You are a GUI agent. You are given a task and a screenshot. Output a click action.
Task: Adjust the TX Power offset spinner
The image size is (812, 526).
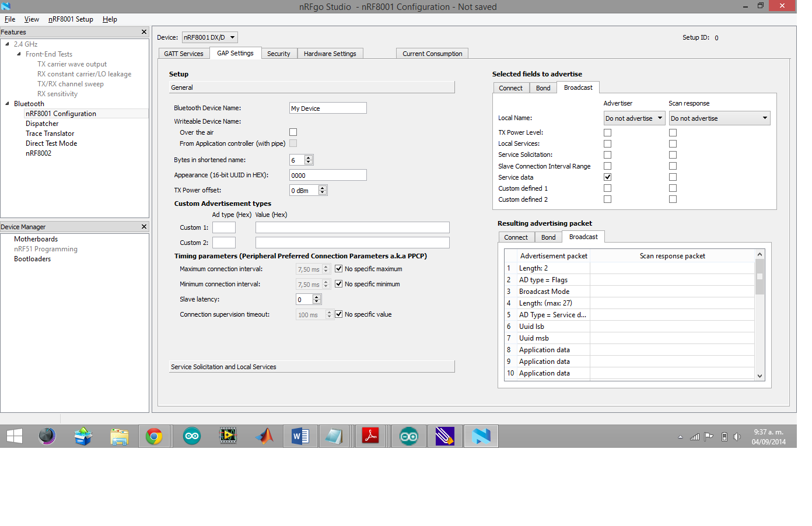click(322, 190)
